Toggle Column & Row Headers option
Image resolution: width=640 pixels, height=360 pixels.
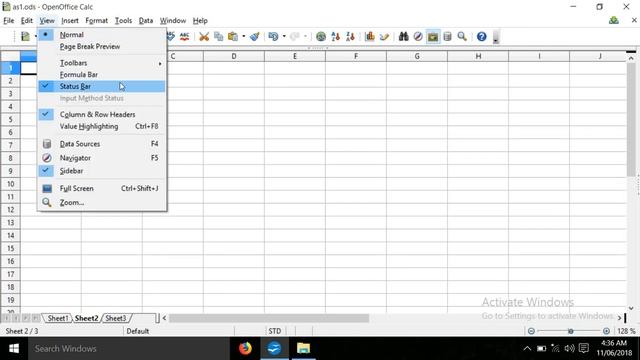102,114
